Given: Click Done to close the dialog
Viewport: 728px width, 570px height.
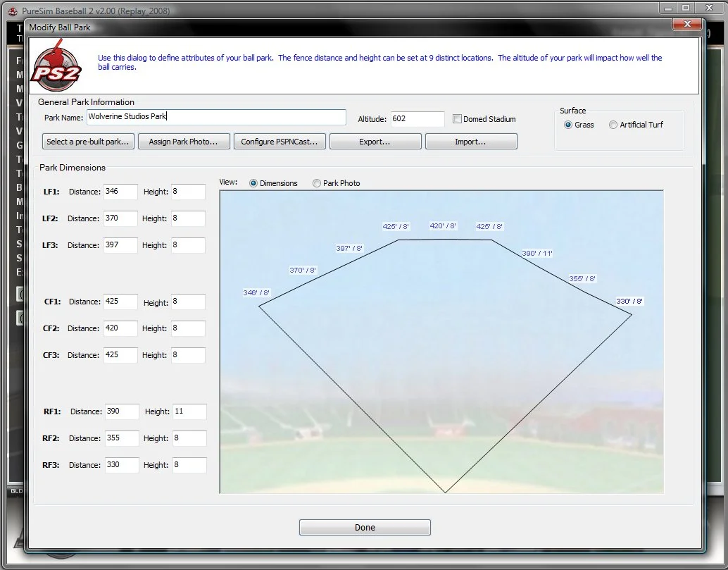Looking at the screenshot, I should [x=365, y=526].
